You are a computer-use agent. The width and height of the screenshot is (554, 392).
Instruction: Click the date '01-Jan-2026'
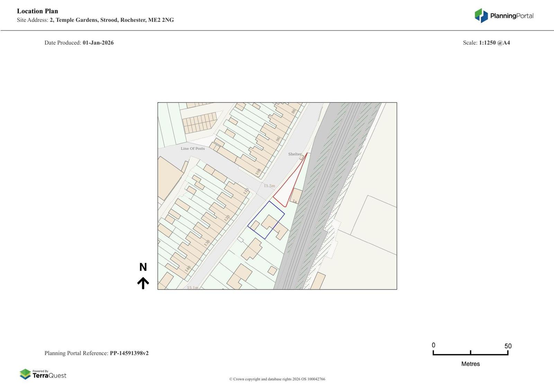click(98, 43)
